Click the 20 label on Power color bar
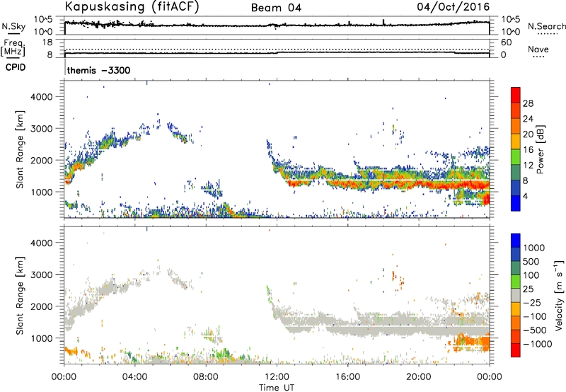This screenshot has height=392, width=566. point(528,134)
